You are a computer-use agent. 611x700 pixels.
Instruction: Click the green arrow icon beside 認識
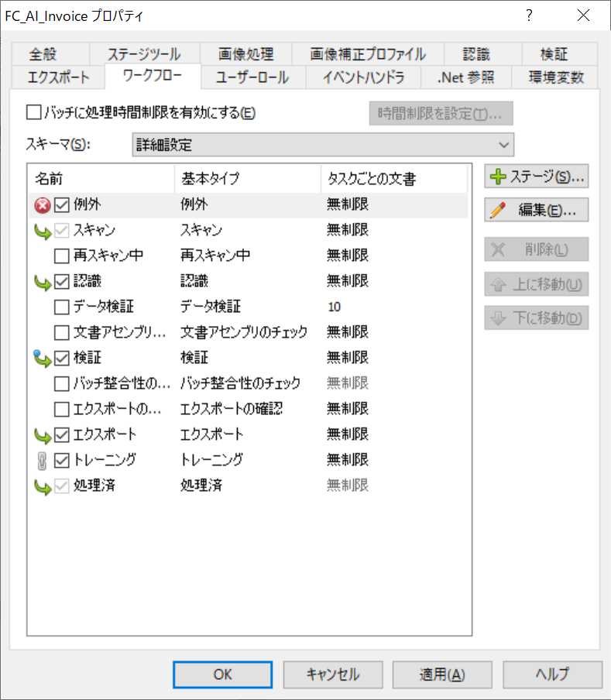[43, 282]
